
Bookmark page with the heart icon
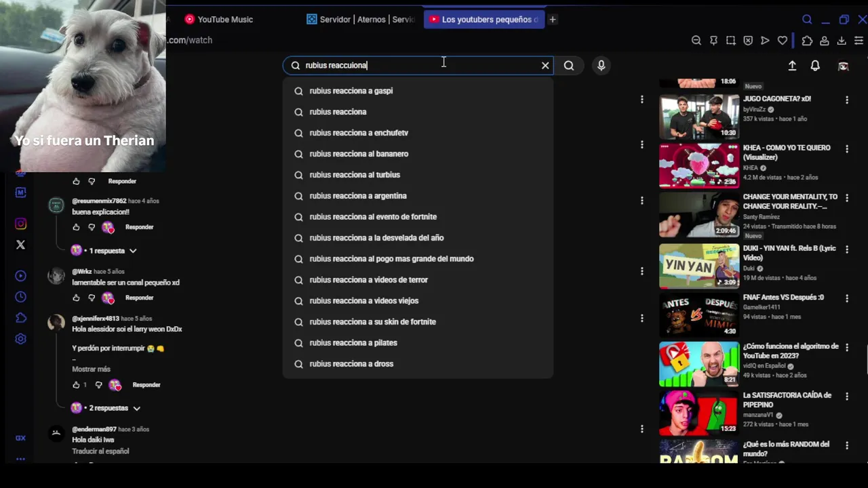[x=783, y=41]
